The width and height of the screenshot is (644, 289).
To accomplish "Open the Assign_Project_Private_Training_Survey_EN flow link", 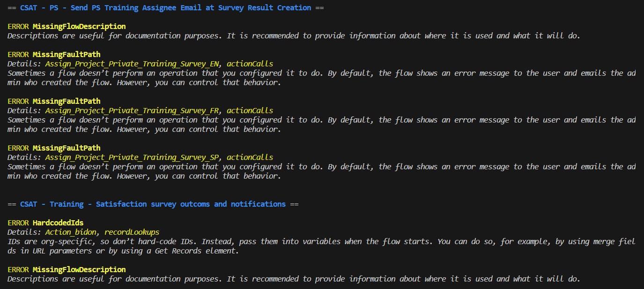I will pyautogui.click(x=132, y=64).
